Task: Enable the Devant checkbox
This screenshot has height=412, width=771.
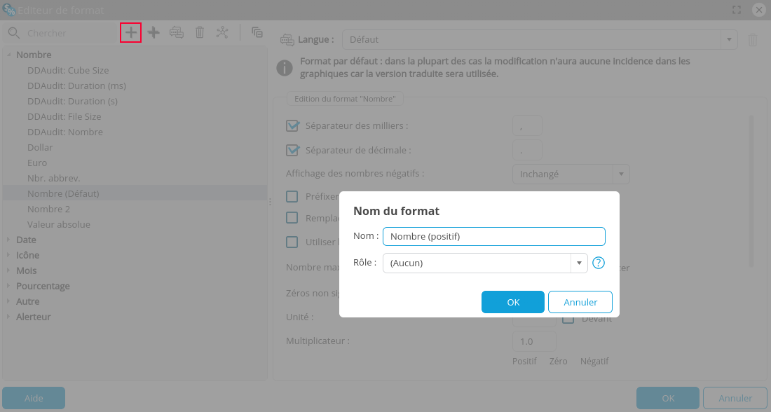Action: tap(567, 318)
